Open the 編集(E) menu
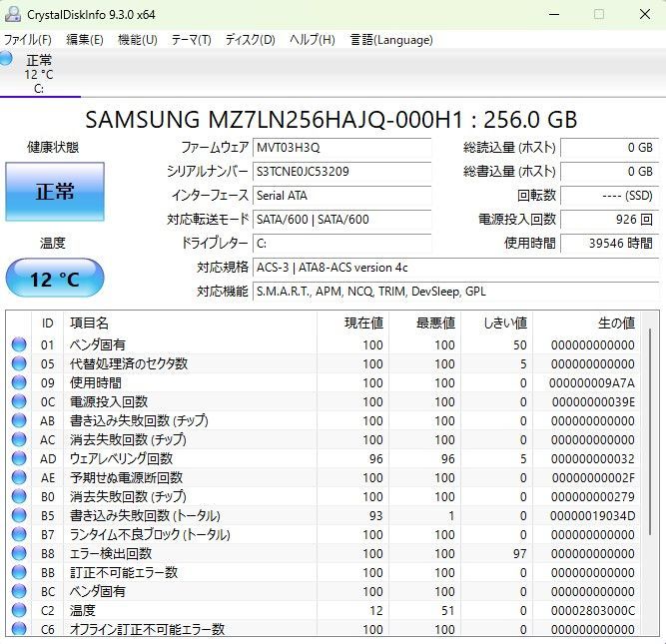Image resolution: width=666 pixels, height=644 pixels. pyautogui.click(x=85, y=40)
